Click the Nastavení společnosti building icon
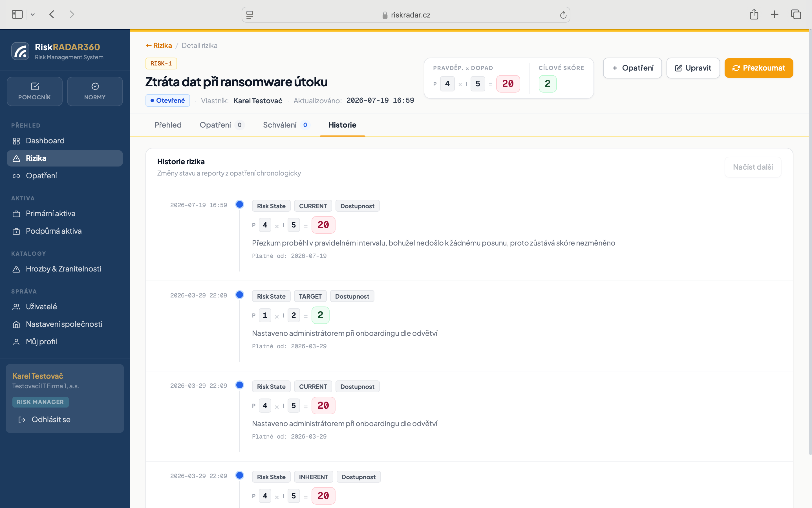812x508 pixels. click(x=16, y=325)
